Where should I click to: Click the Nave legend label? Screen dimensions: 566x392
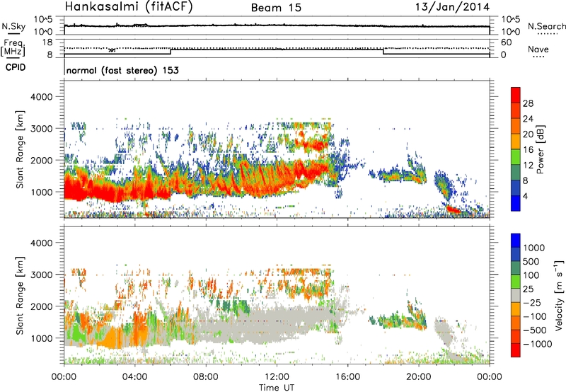(x=538, y=49)
